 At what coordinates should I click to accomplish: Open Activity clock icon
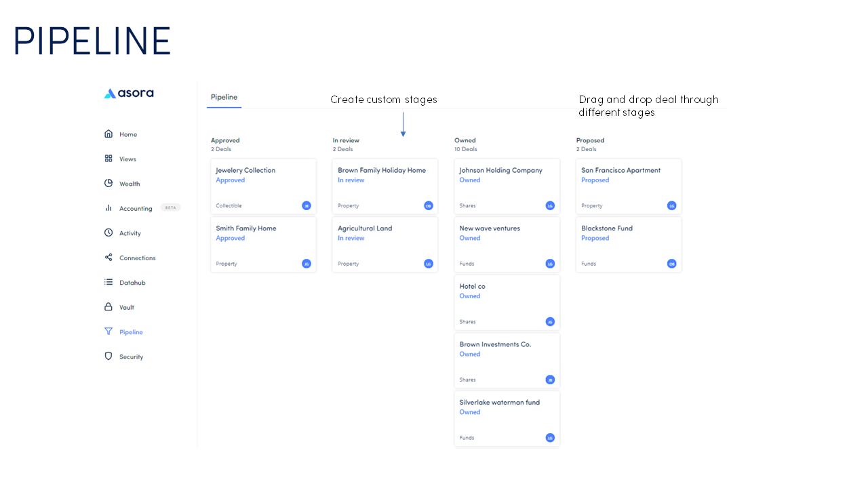(x=108, y=233)
